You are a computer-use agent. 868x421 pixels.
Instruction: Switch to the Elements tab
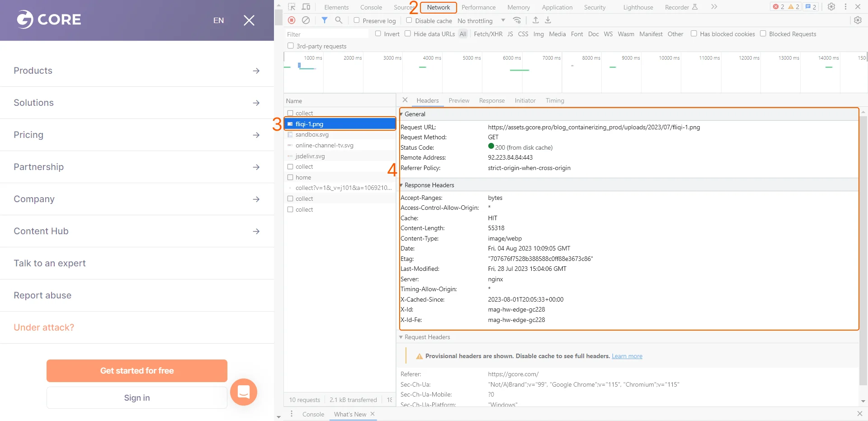(x=336, y=7)
